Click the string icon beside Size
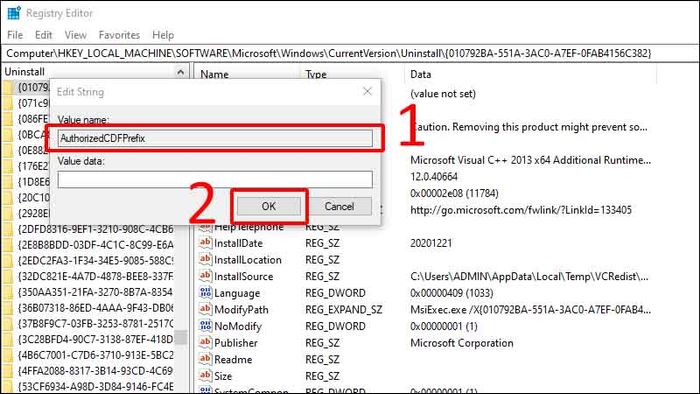 [x=205, y=376]
